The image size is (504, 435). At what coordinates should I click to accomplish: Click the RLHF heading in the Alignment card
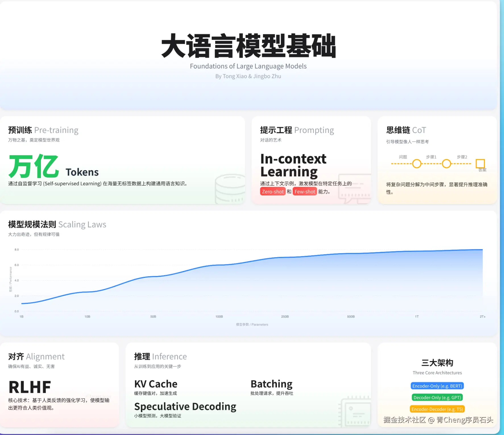click(x=30, y=386)
